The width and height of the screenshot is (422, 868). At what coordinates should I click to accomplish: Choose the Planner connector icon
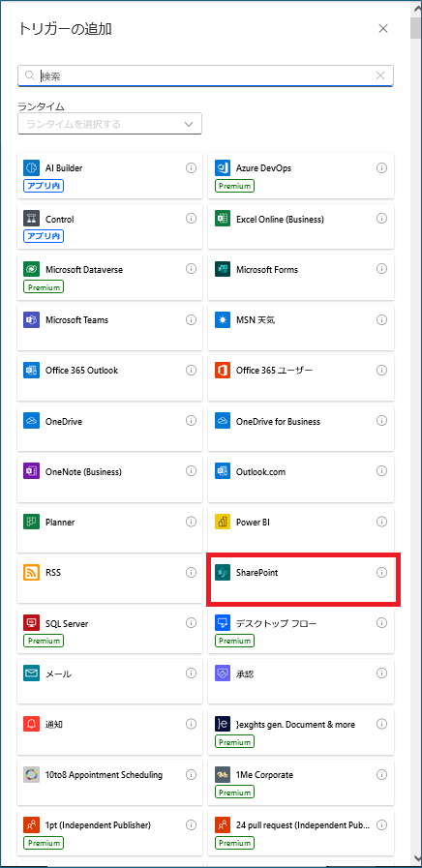[32, 522]
